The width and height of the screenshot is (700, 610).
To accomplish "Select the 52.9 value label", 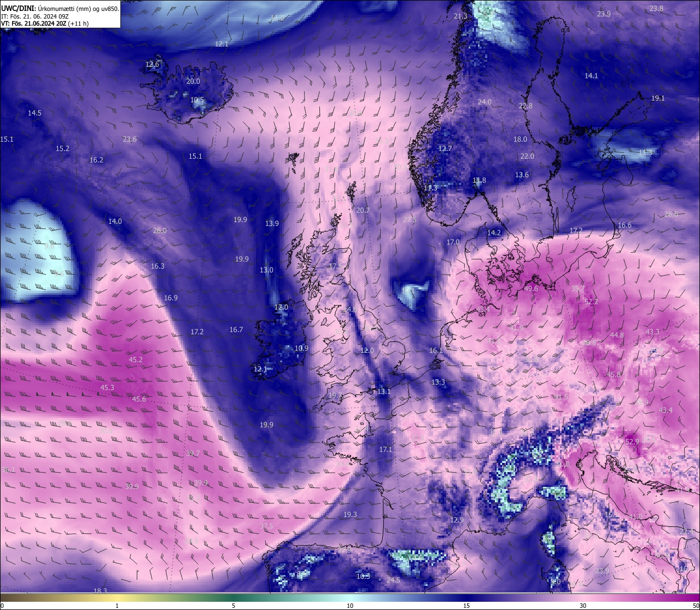I will coord(632,442).
